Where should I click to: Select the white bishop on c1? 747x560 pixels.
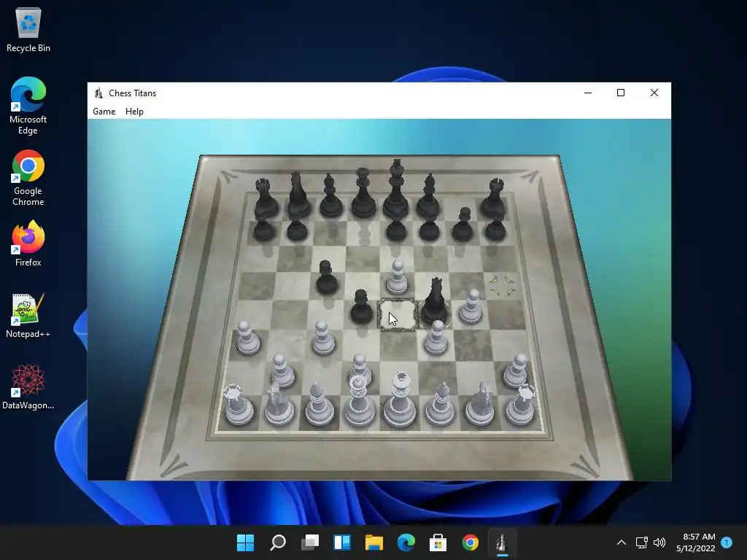[x=319, y=404]
